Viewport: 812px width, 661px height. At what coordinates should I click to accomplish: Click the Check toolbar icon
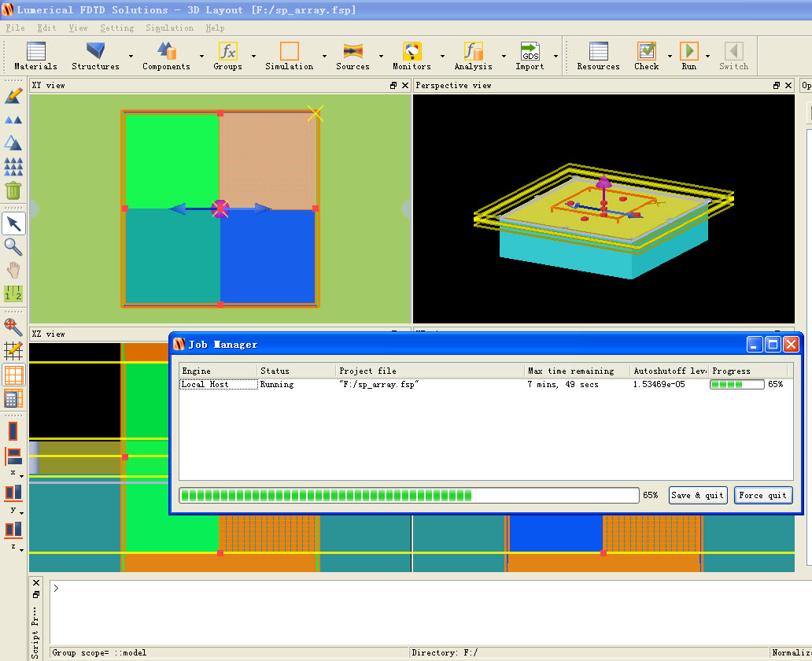click(x=647, y=51)
